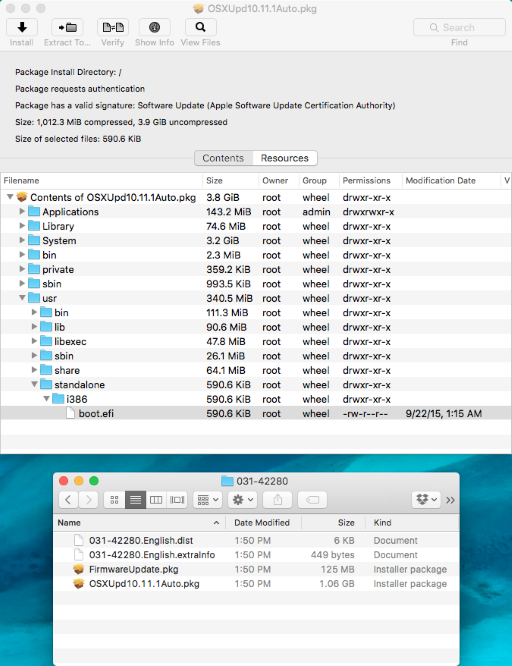Viewport: 512px width, 666px height.
Task: Click the Applications folder icon
Action: 34,211
